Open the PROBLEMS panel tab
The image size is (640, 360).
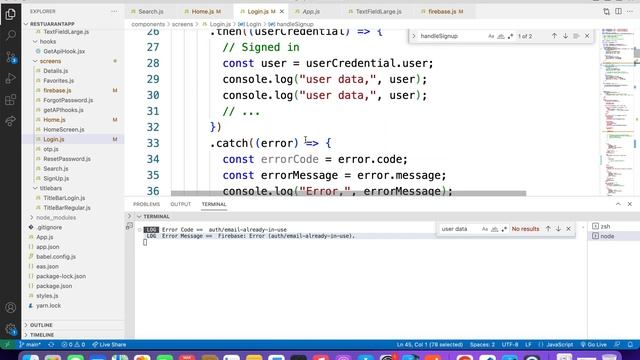(146, 204)
